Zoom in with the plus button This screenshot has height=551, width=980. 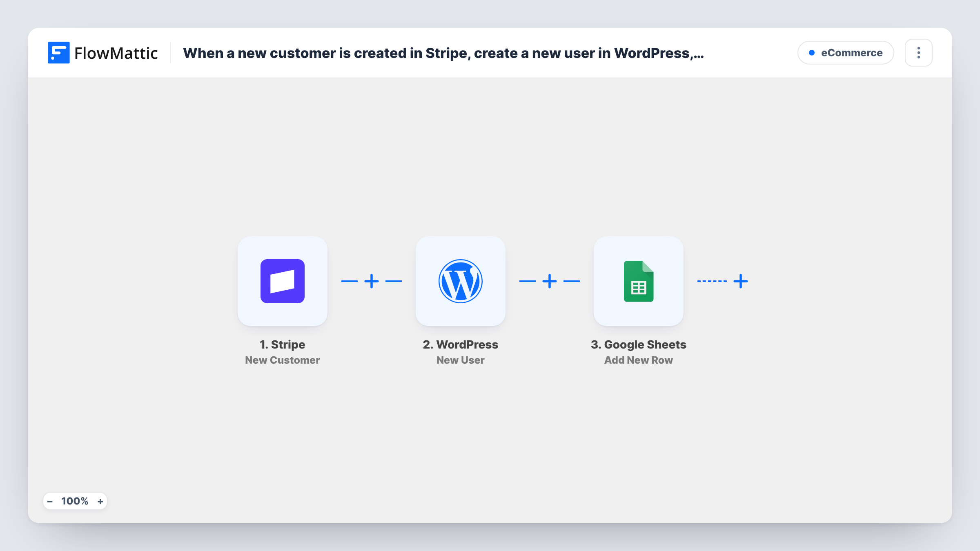[x=100, y=502]
